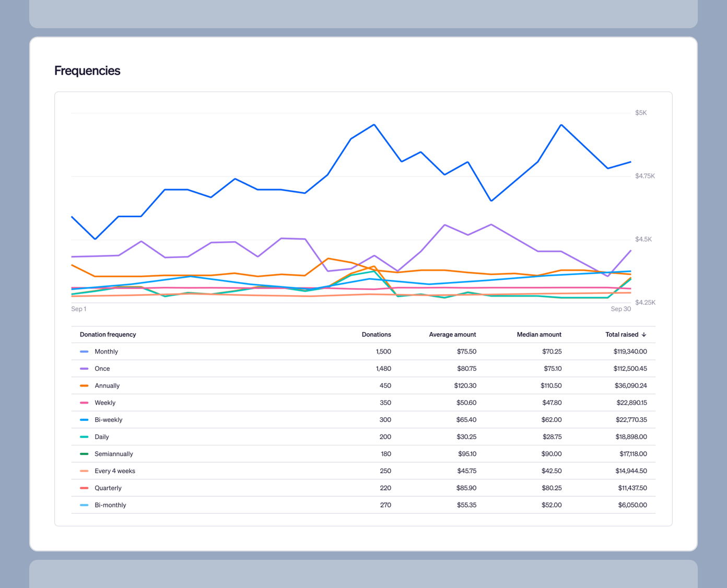Click the teal Daily line indicator
The height and width of the screenshot is (588, 727).
[85, 437]
